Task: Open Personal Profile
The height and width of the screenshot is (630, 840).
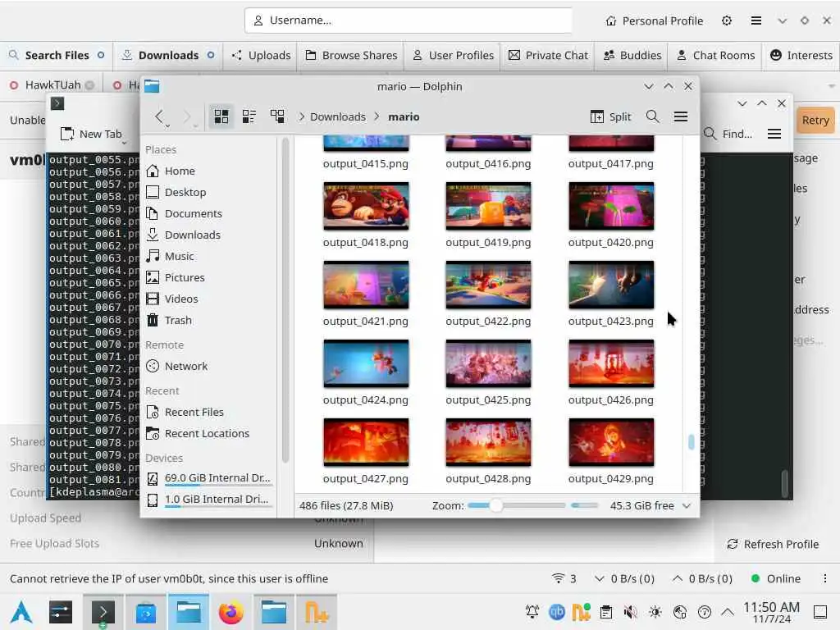Action: point(654,21)
